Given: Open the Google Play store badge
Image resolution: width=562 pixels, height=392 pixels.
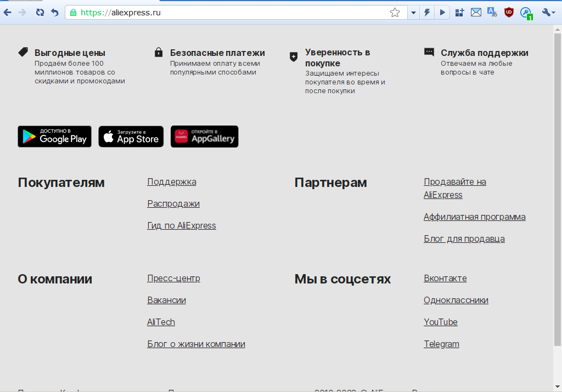Looking at the screenshot, I should [54, 137].
